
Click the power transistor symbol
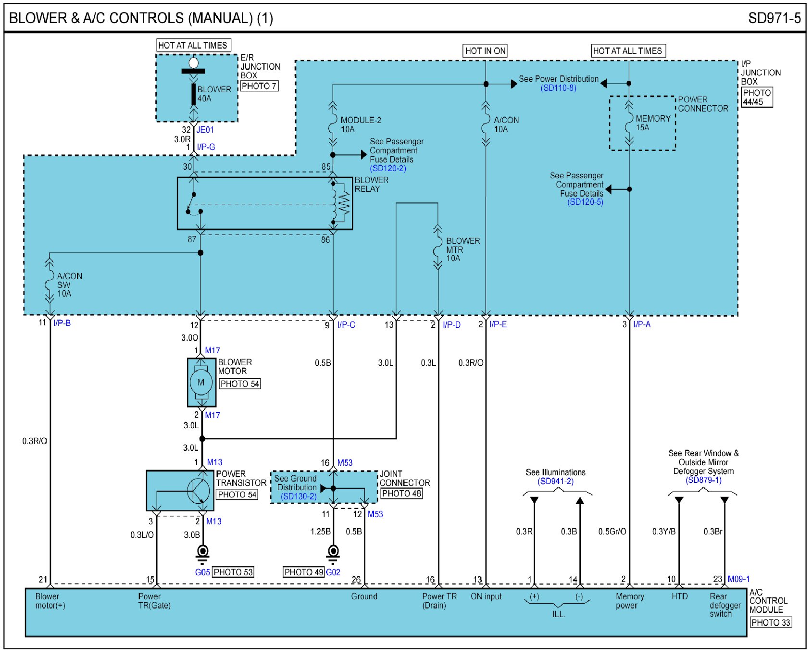click(197, 491)
